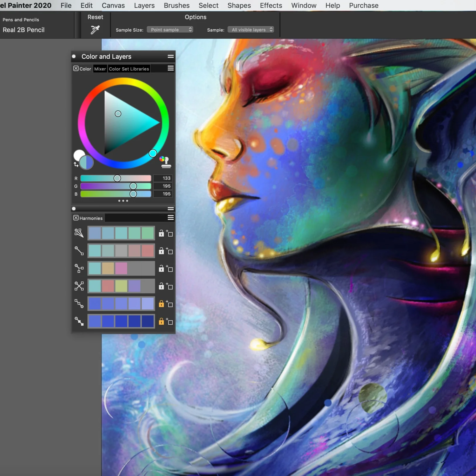Switch to the Mixer tab
Viewport: 476px width, 476px height.
pos(100,69)
